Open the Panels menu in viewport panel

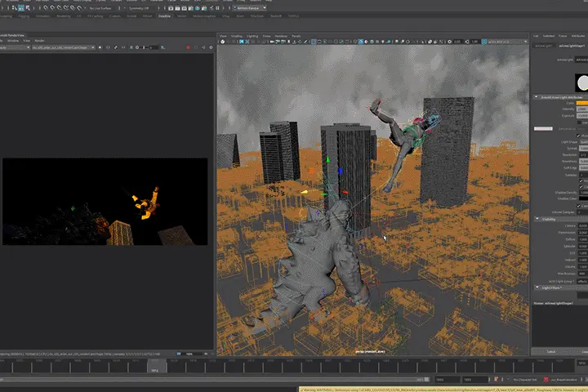pos(296,36)
